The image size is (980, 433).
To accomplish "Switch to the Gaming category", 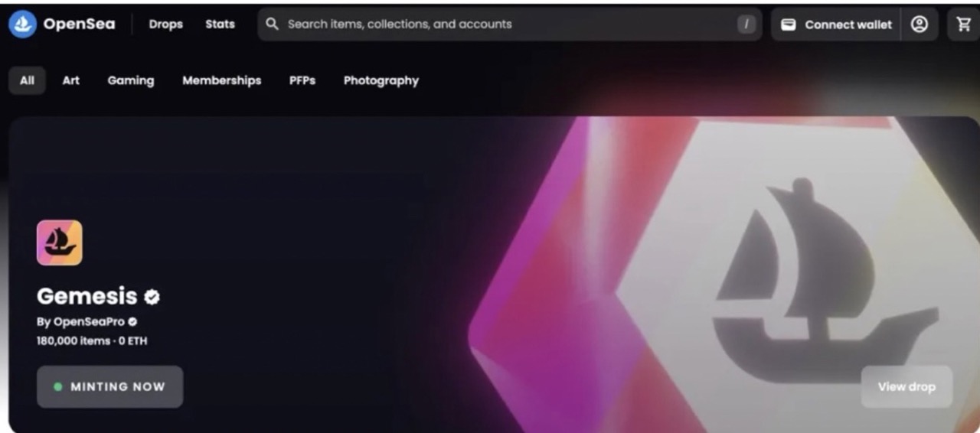I will pyautogui.click(x=131, y=80).
